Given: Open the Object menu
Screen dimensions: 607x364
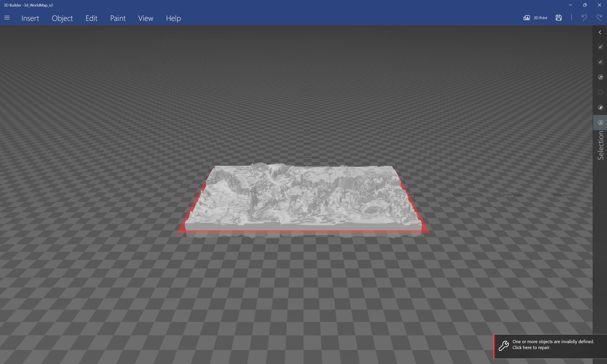Looking at the screenshot, I should 62,18.
